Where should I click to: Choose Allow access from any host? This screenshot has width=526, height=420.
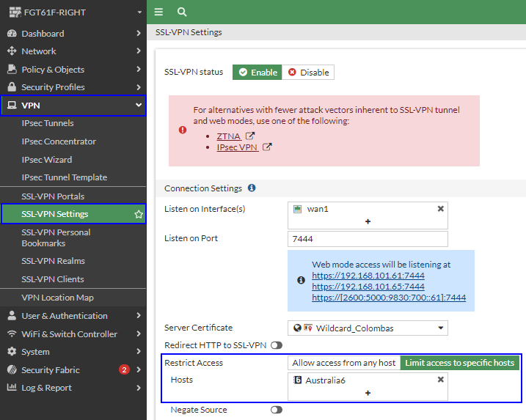pyautogui.click(x=343, y=363)
